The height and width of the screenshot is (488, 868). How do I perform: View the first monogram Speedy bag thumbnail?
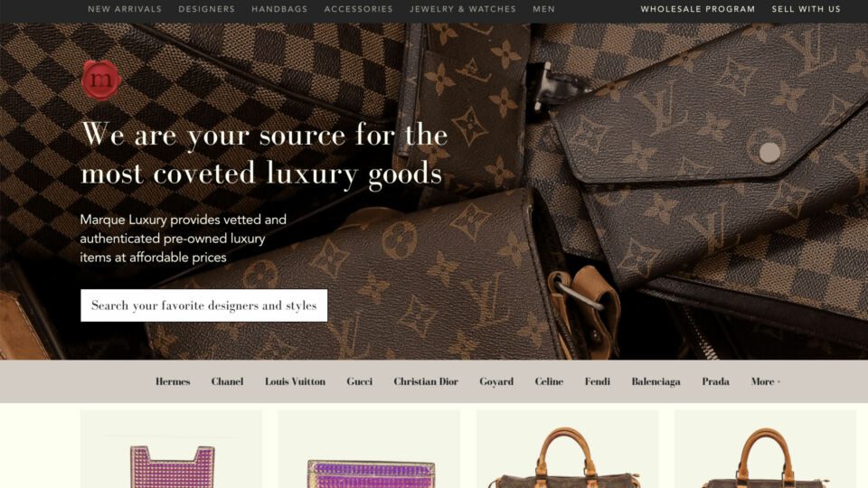568,449
